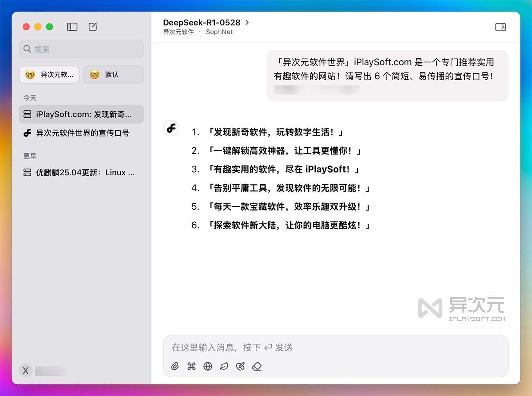
Task: Click the X account avatar at bottom left
Action: click(x=25, y=370)
